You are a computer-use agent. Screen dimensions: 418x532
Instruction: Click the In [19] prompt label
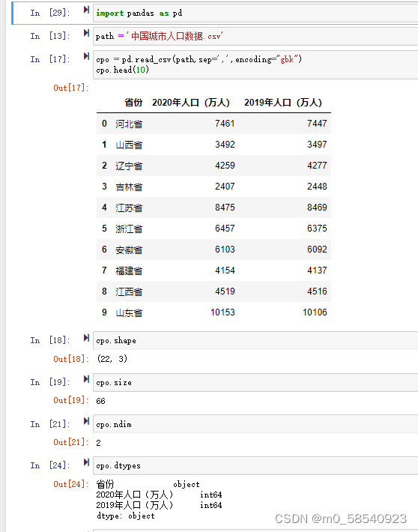click(x=50, y=382)
